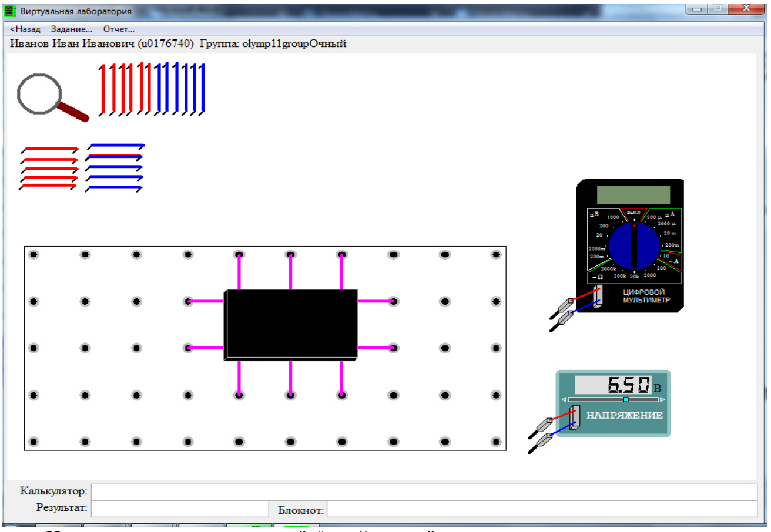Select the voltage source's blue probe
This screenshot has height=532, width=771.
point(541,443)
